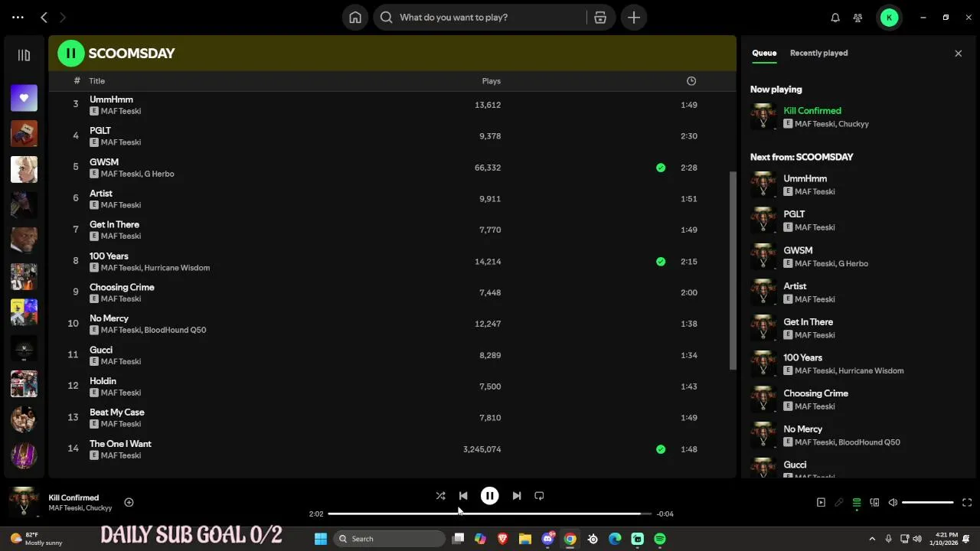Add Kill Confirmed to Liked Songs
Viewport: 980px width, 551px height.
click(129, 503)
